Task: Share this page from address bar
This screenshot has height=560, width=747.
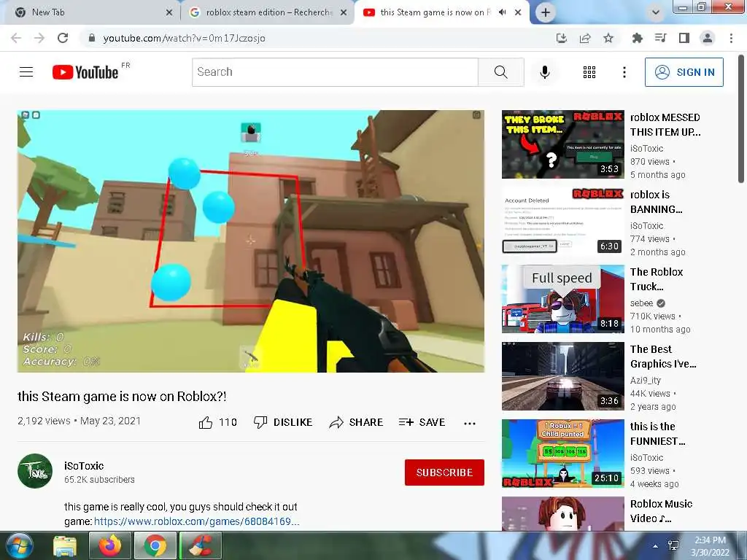Action: [585, 38]
